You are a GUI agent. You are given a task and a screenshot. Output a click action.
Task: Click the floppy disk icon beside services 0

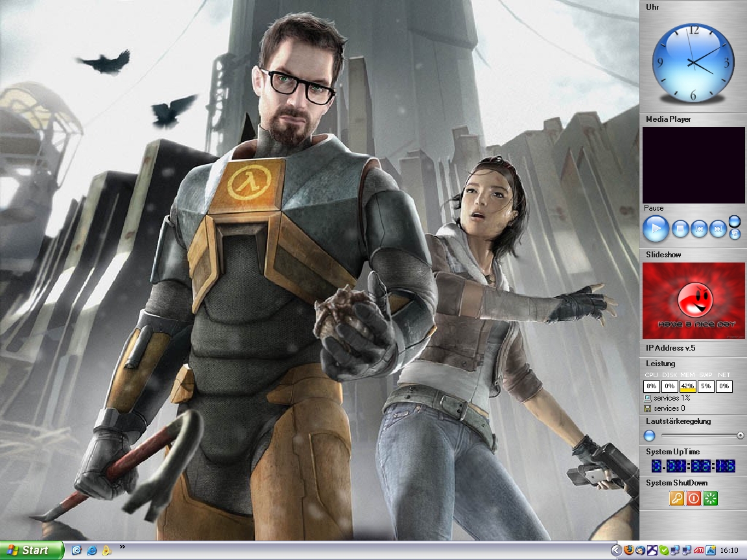pyautogui.click(x=647, y=408)
